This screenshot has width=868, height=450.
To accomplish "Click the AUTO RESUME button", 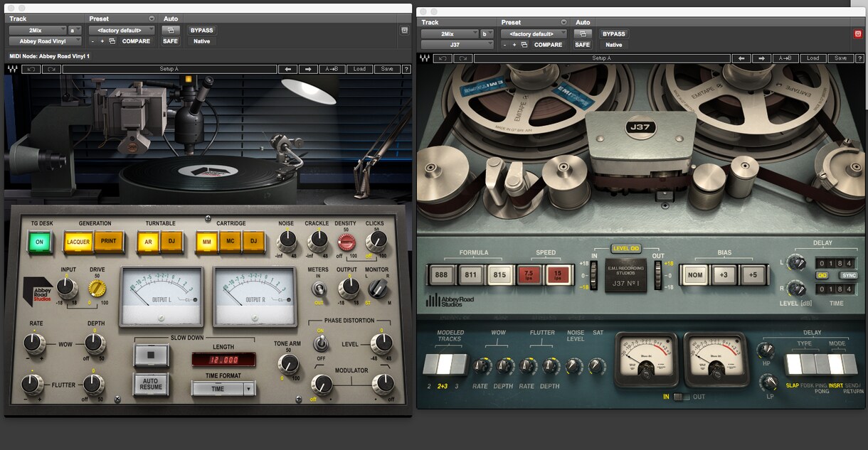I will [152, 385].
